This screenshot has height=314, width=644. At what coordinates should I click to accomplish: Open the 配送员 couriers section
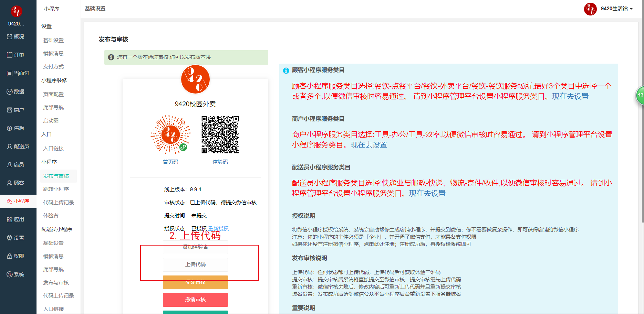coord(18,147)
